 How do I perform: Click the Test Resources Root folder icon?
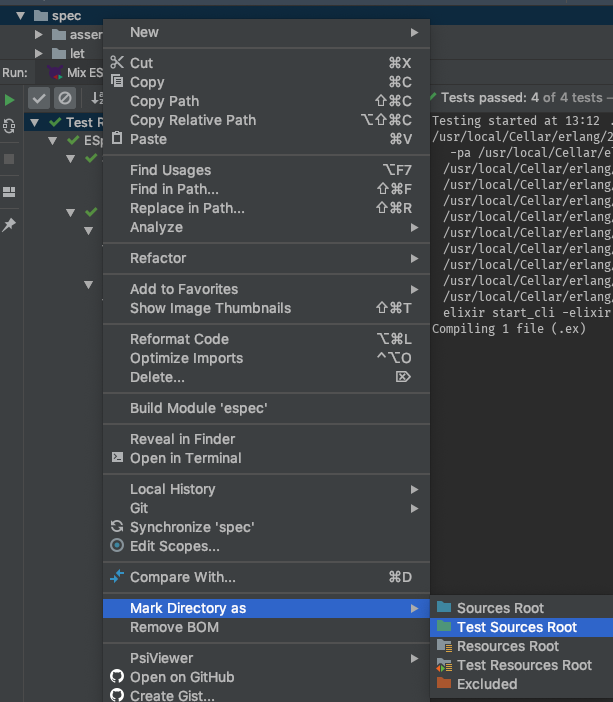coord(444,665)
